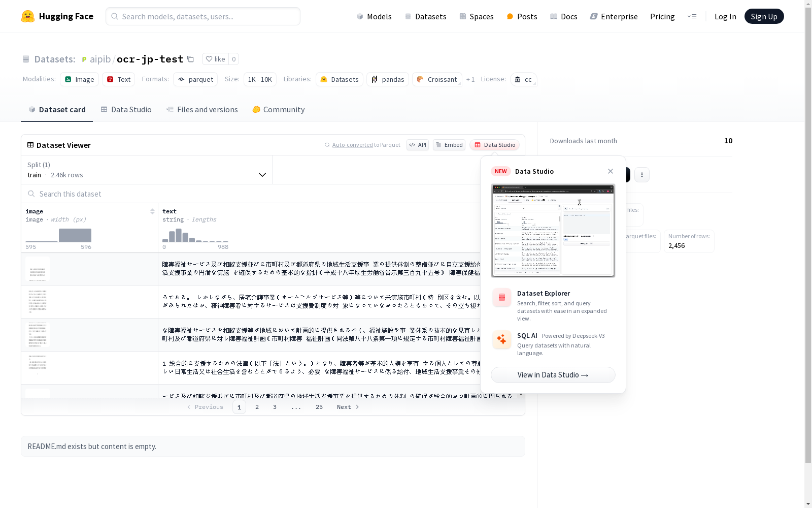Image resolution: width=812 pixels, height=508 pixels.
Task: Click the Dataset Explorer icon
Action: click(x=502, y=298)
